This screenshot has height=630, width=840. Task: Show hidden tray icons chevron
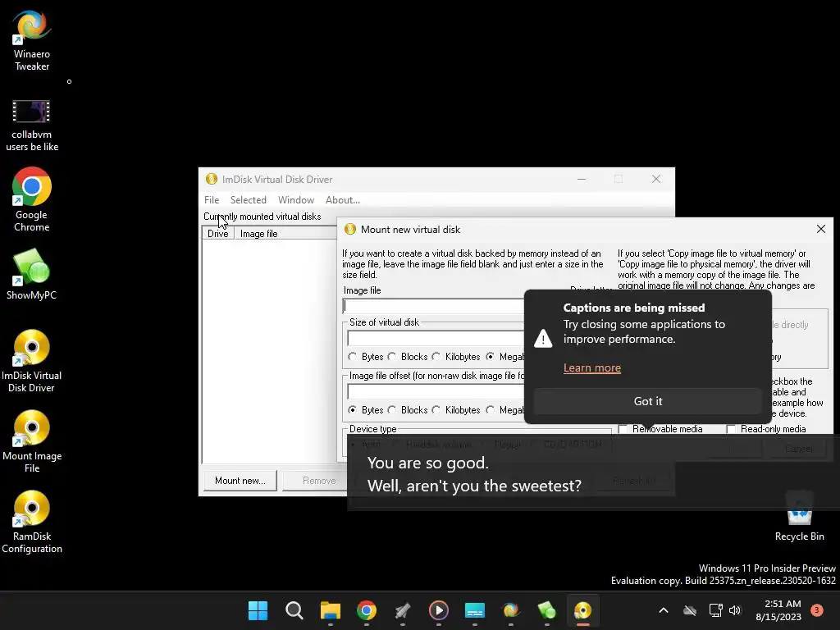(x=663, y=610)
